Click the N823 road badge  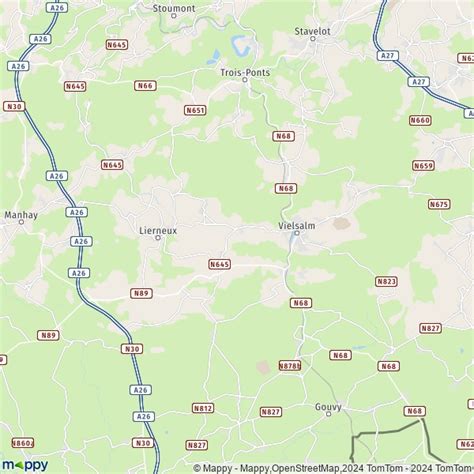coord(386,282)
